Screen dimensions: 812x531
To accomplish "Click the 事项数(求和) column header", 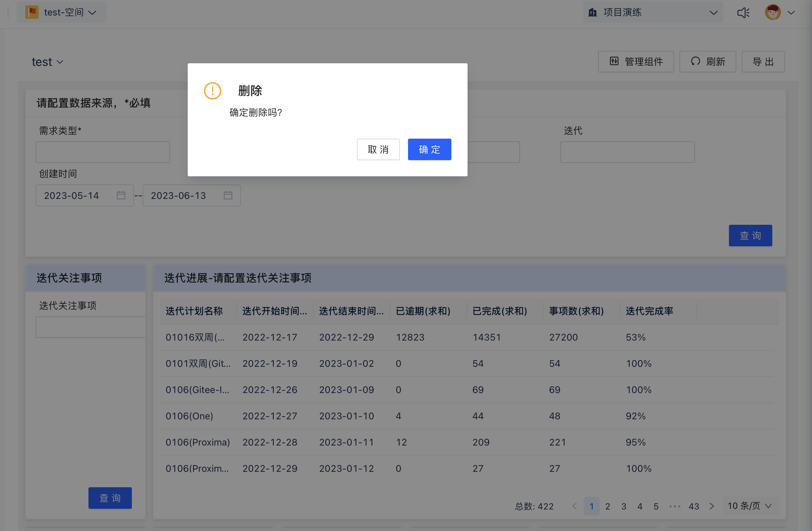I will (x=576, y=311).
